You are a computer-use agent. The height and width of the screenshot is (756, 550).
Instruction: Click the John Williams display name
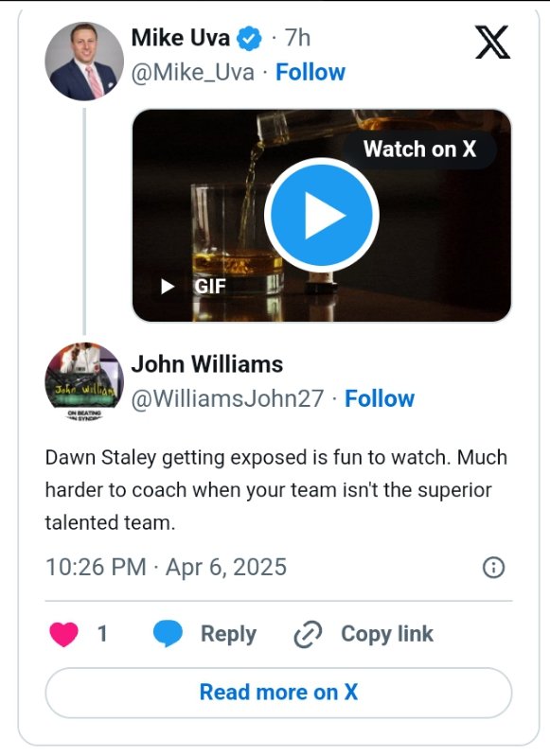pyautogui.click(x=207, y=364)
